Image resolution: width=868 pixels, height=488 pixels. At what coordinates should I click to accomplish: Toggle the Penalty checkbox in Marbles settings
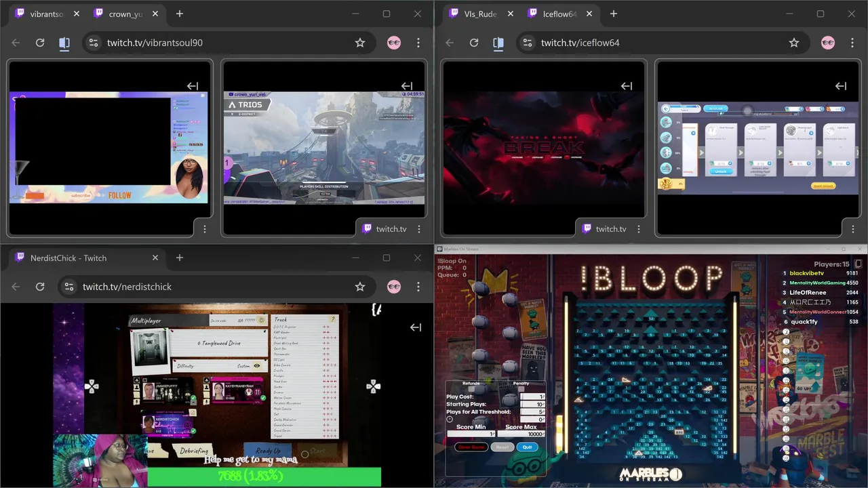(521, 389)
